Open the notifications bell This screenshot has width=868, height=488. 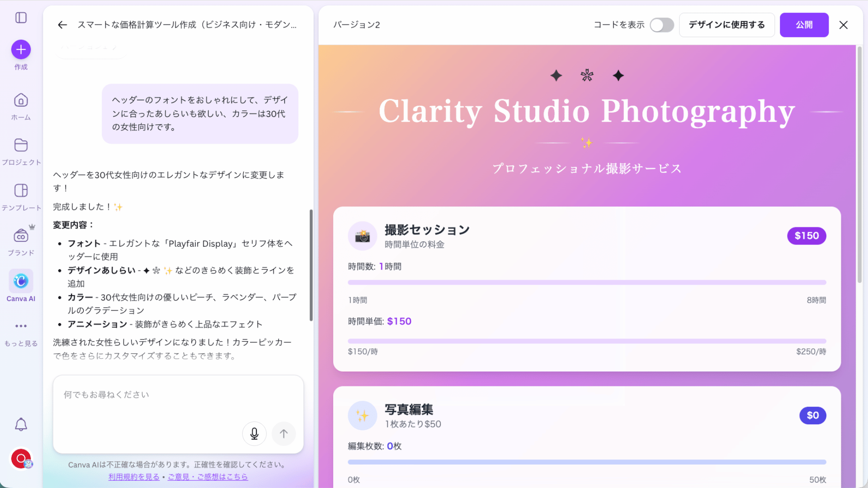[20, 425]
